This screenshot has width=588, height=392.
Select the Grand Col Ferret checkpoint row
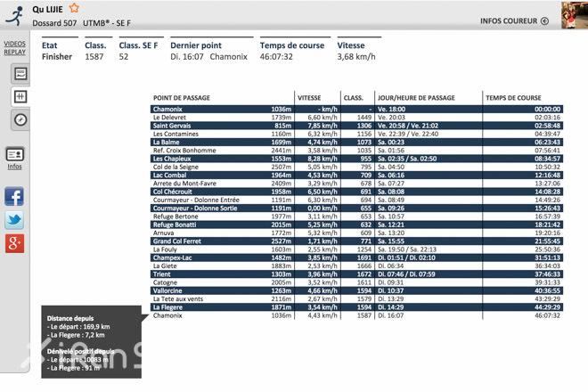(x=356, y=241)
